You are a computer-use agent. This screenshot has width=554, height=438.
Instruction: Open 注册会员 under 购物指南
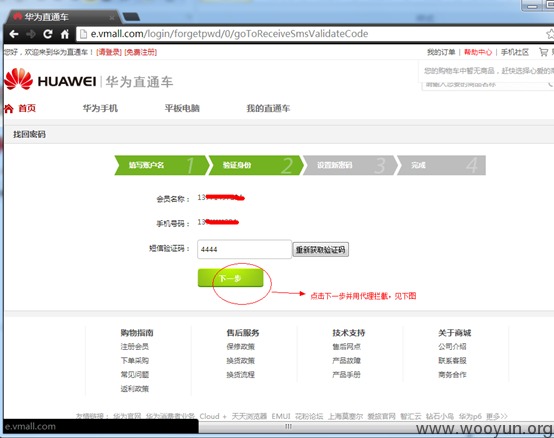135,347
